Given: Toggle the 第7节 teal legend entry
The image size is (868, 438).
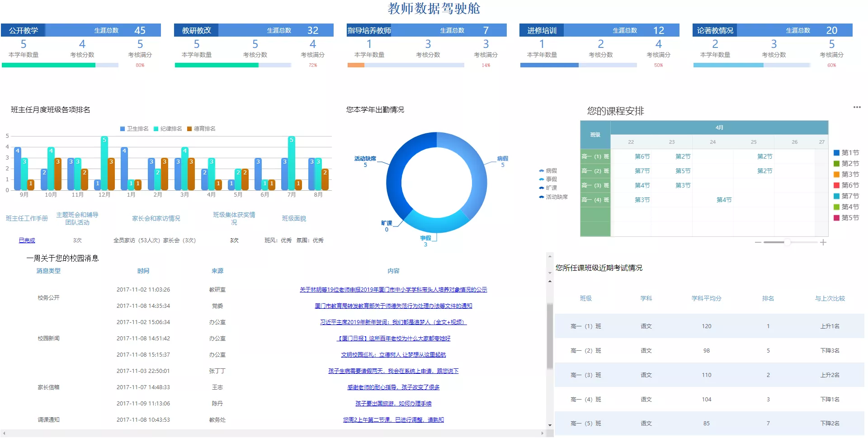Looking at the screenshot, I should [846, 196].
